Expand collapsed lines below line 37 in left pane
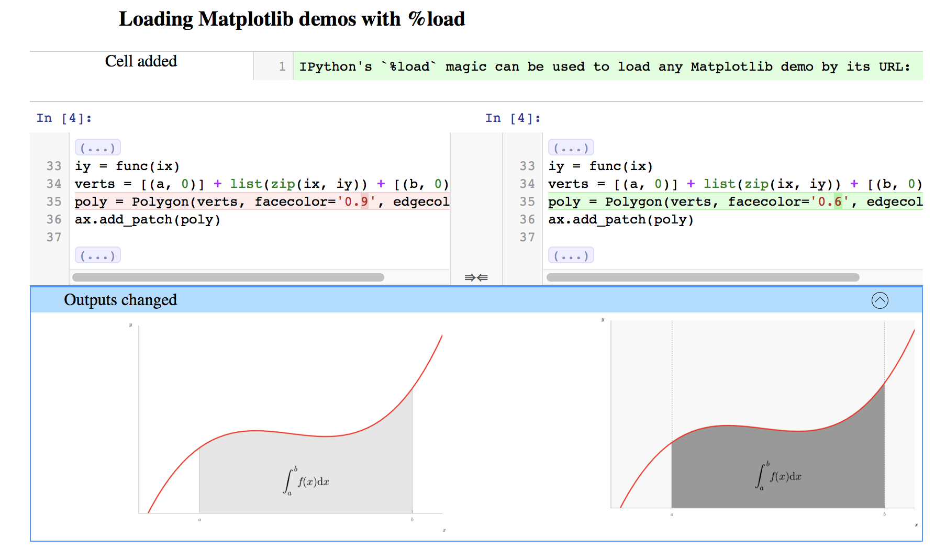The height and width of the screenshot is (560, 935). coord(98,255)
